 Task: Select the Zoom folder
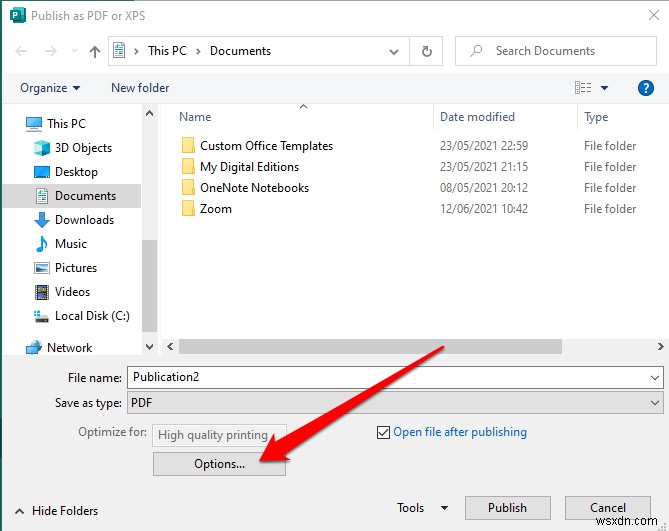(x=216, y=209)
